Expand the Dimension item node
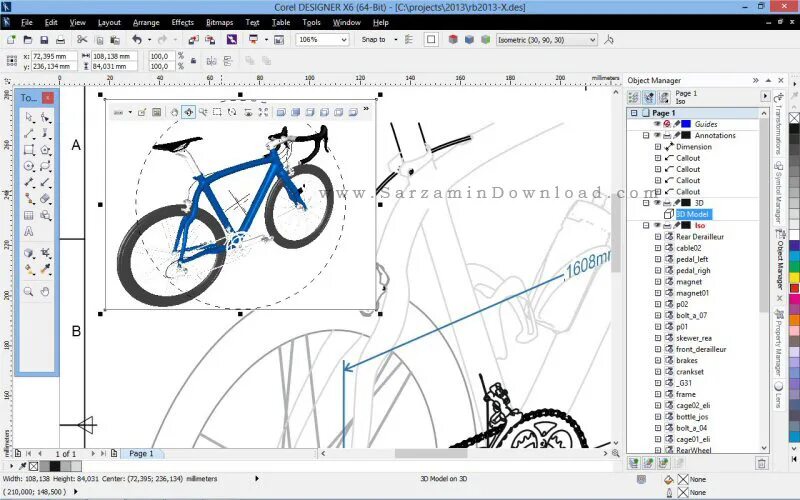 [x=658, y=146]
